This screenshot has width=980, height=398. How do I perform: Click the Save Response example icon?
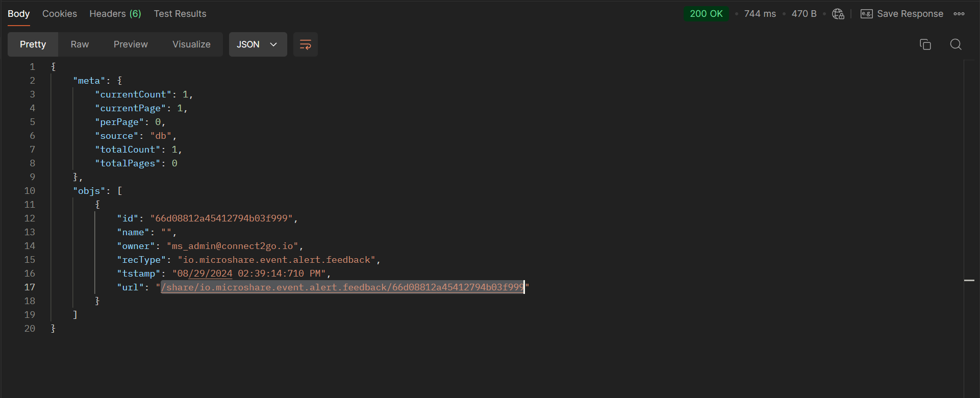(866, 14)
